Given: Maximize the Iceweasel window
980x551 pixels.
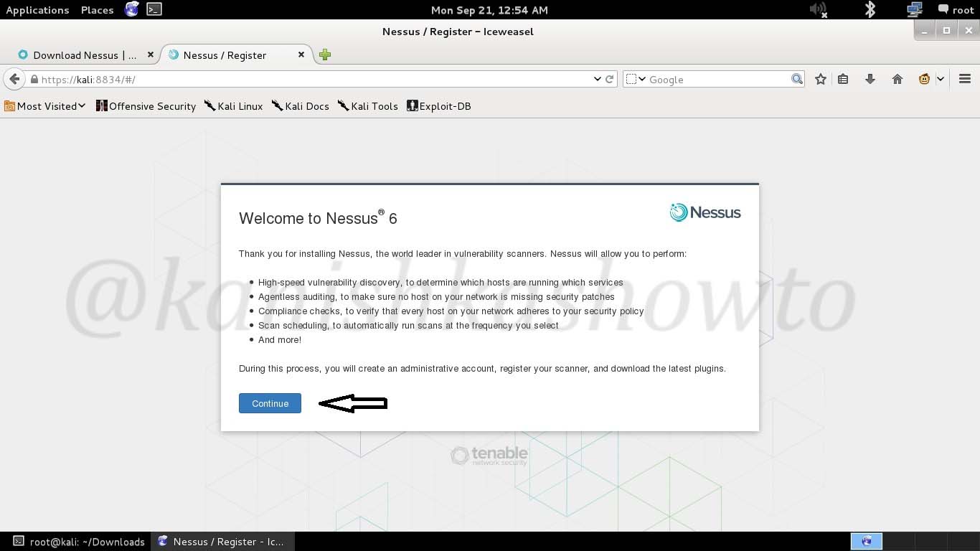Looking at the screenshot, I should [947, 31].
